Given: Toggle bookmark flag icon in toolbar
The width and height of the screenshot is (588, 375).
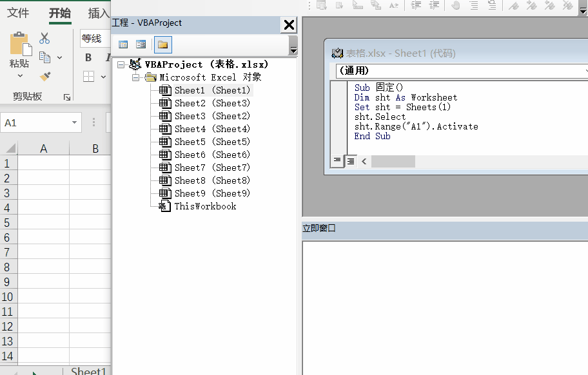Looking at the screenshot, I should point(514,5).
